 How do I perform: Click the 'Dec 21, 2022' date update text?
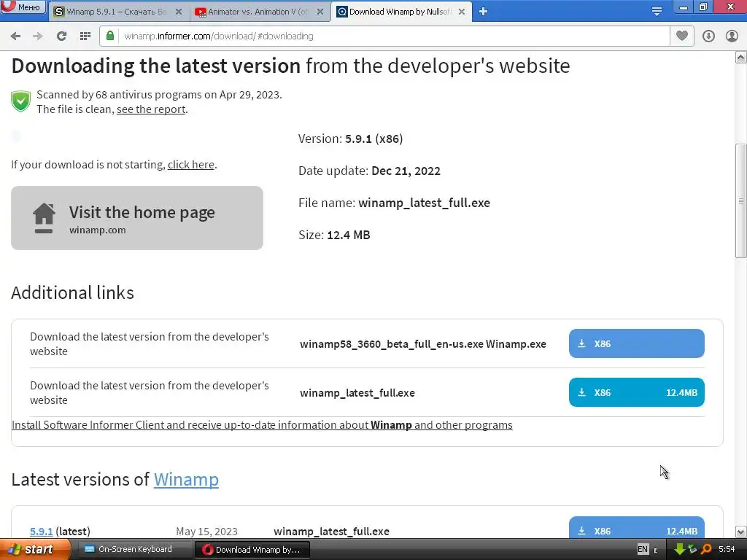406,171
